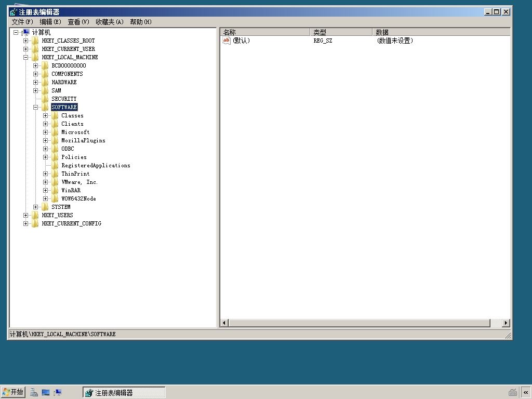Image resolution: width=532 pixels, height=399 pixels.
Task: Expand the VMware, Inc. key
Action: (x=45, y=182)
